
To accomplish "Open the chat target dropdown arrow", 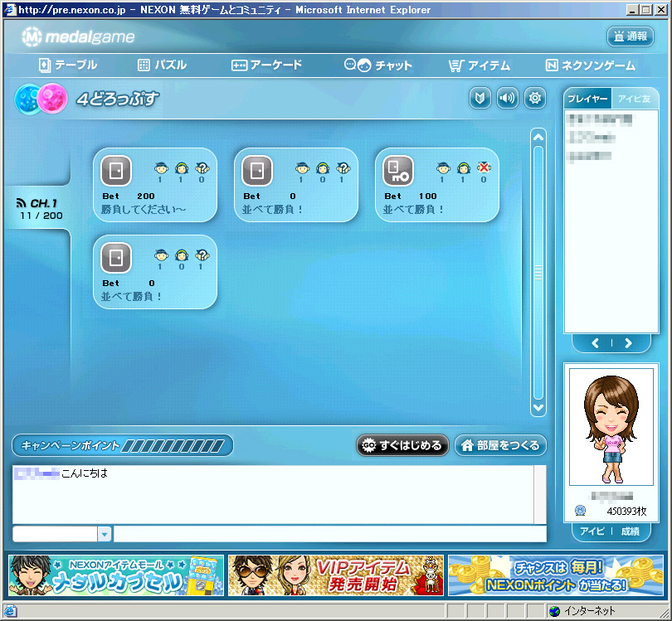I will pyautogui.click(x=105, y=534).
